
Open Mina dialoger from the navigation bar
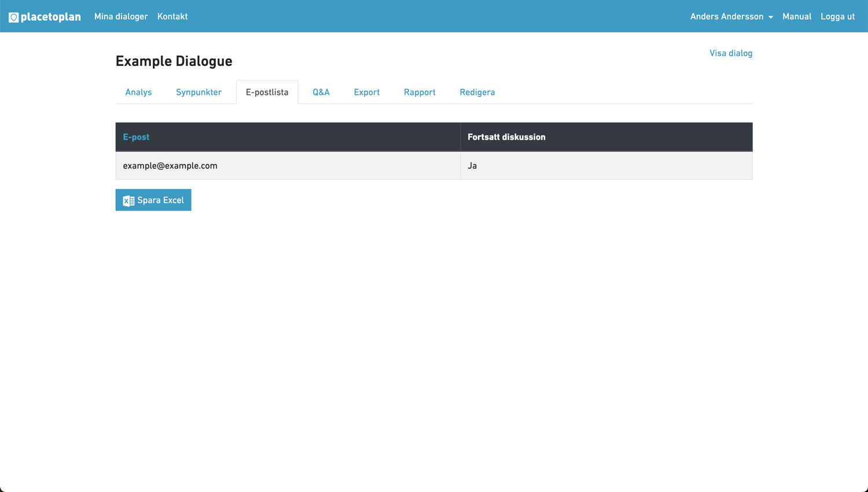tap(121, 17)
